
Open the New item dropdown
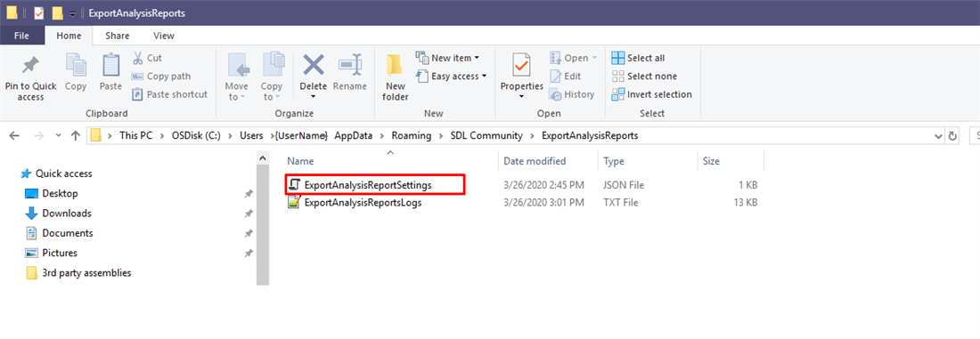tap(447, 58)
